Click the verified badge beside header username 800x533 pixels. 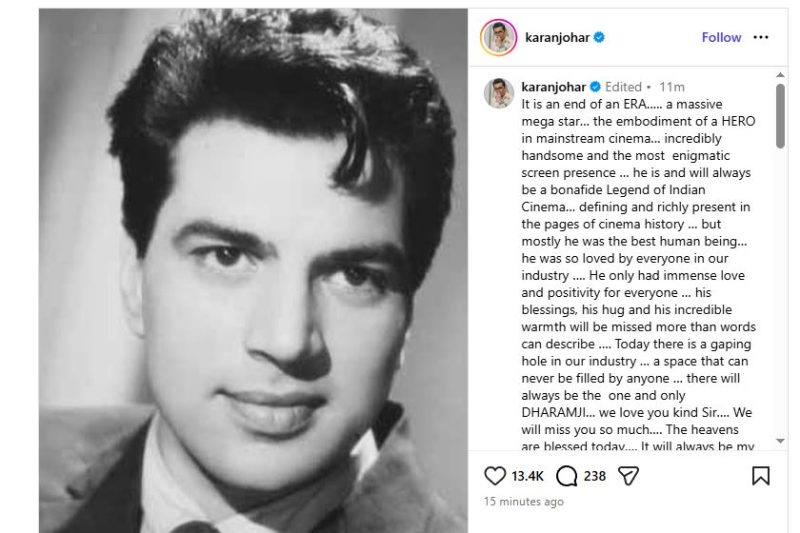[x=599, y=37]
